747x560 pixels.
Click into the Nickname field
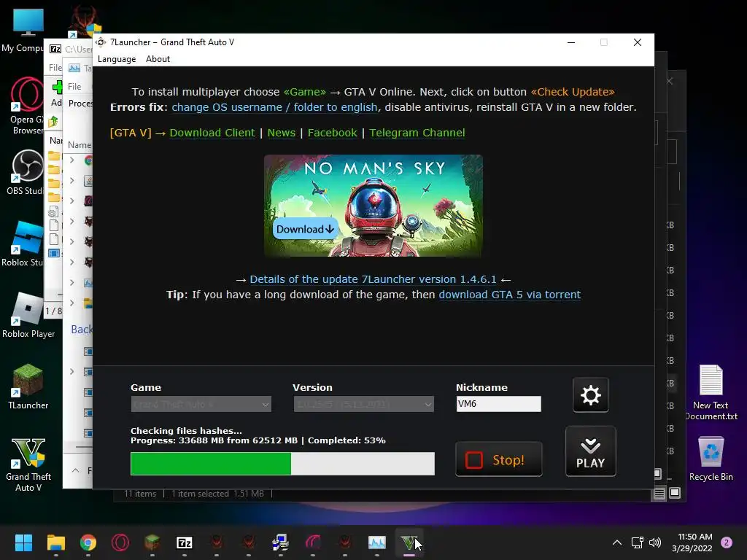click(x=498, y=404)
